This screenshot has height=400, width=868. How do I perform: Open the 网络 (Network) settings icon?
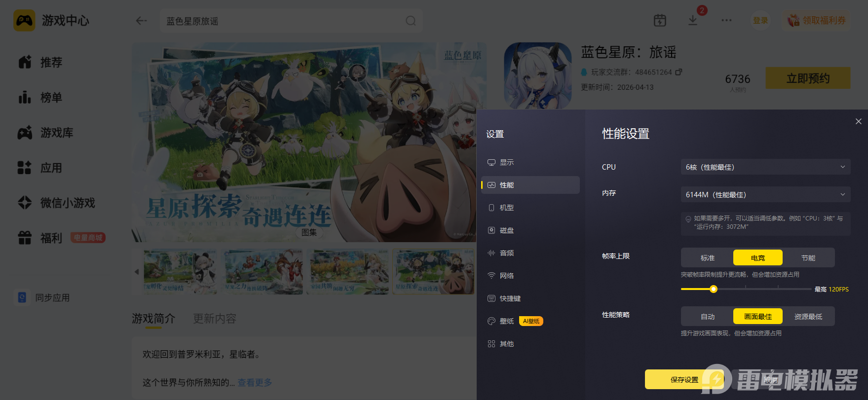pyautogui.click(x=491, y=276)
